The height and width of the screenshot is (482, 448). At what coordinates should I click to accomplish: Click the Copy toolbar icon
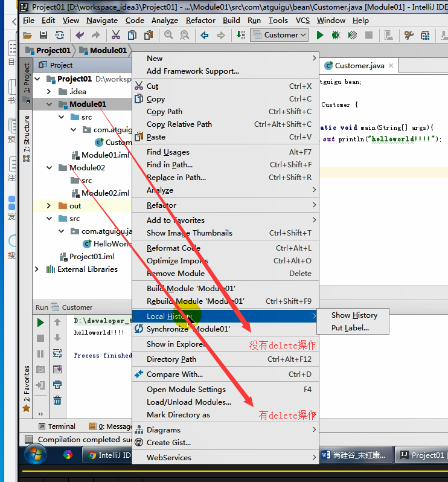click(x=132, y=36)
